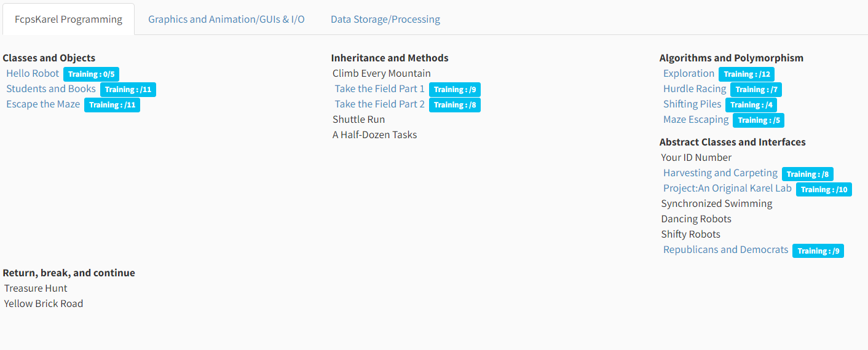Open Project: An Original Karel Lab

click(x=727, y=189)
